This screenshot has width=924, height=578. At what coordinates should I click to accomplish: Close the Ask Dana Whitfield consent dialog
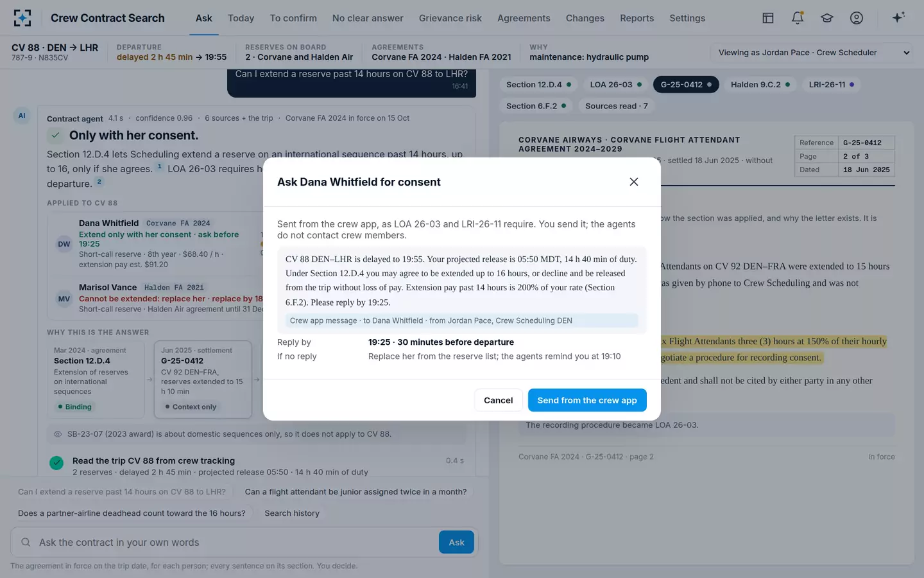634,182
